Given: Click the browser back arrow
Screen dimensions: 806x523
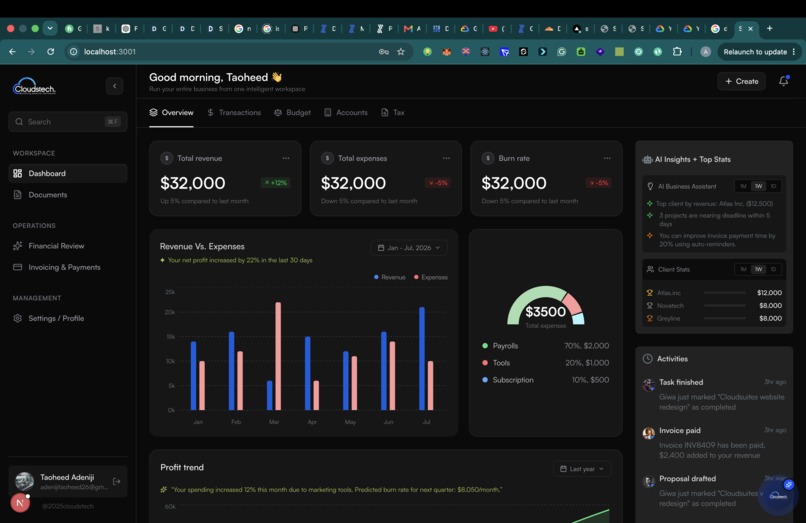Looking at the screenshot, I should tap(12, 51).
